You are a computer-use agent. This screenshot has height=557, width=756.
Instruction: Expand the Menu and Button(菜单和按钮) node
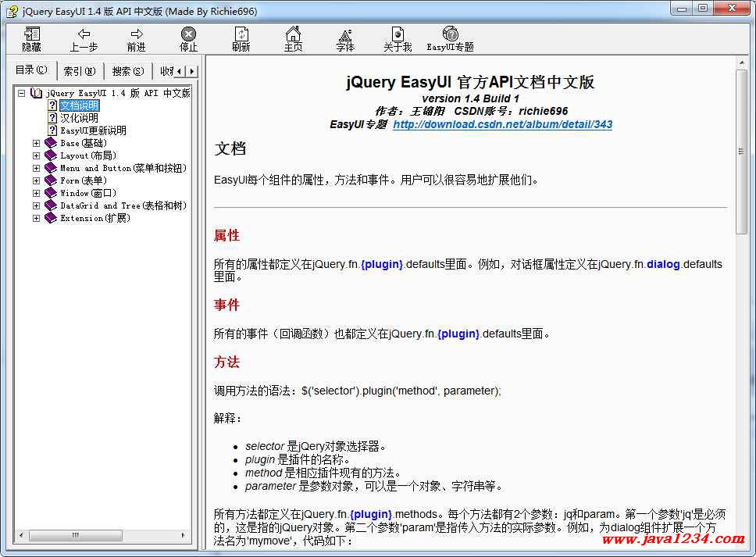36,168
